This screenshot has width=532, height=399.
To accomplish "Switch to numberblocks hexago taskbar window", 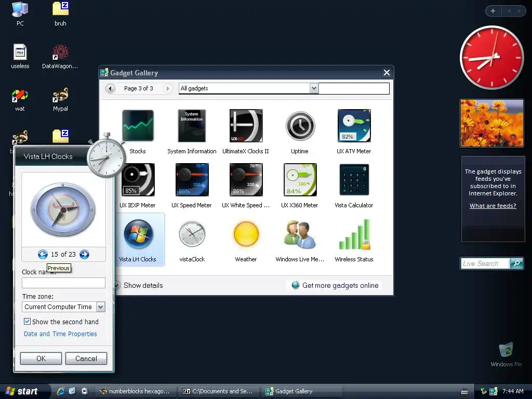I will click(x=135, y=391).
